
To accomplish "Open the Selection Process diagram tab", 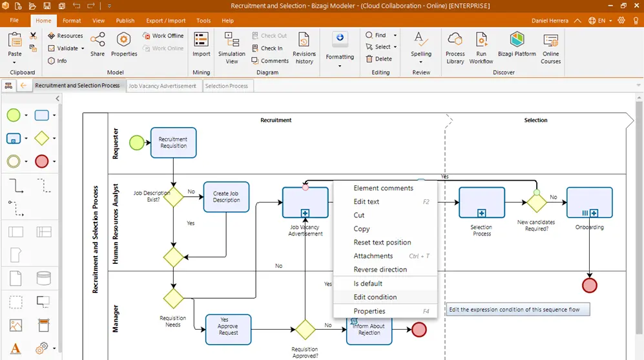I will (227, 86).
